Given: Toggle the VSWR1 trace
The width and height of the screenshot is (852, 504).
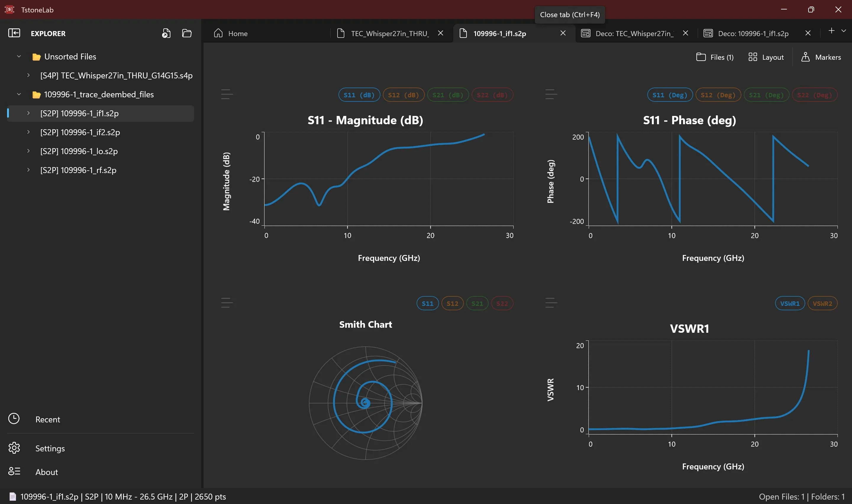Looking at the screenshot, I should [x=790, y=303].
